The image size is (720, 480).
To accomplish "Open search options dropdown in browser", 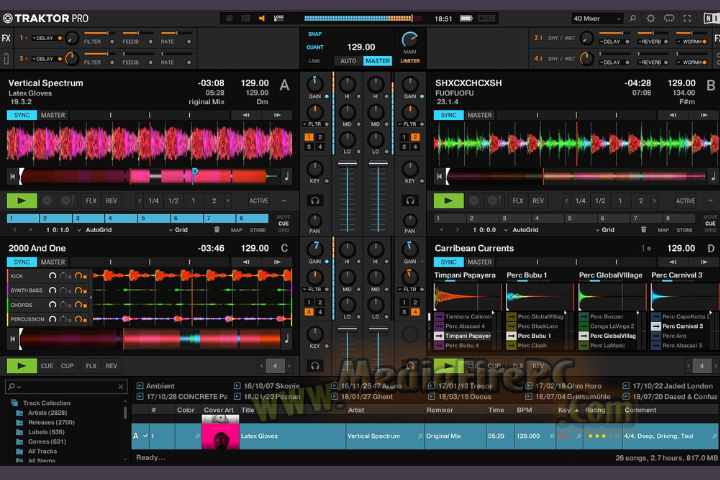I will [x=15, y=386].
